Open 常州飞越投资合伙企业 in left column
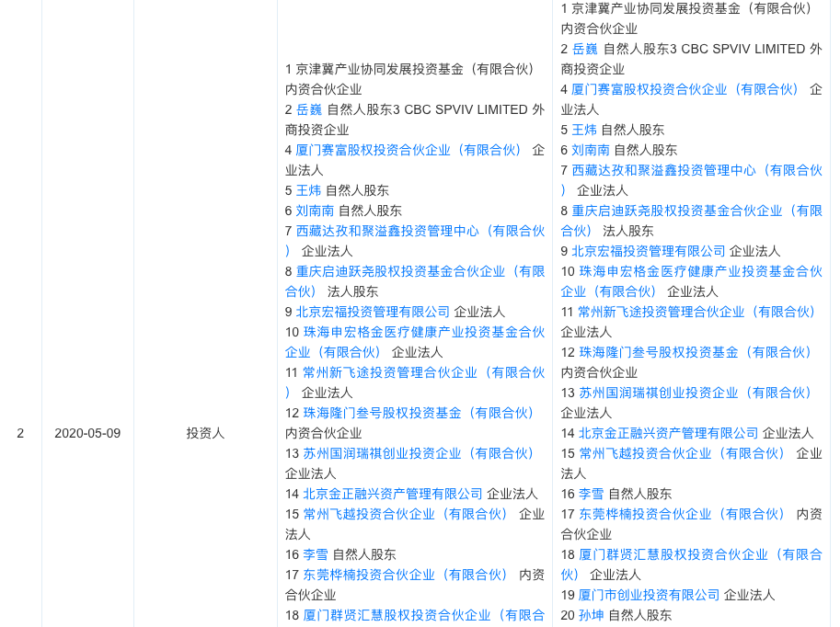The image size is (840, 627). point(406,515)
